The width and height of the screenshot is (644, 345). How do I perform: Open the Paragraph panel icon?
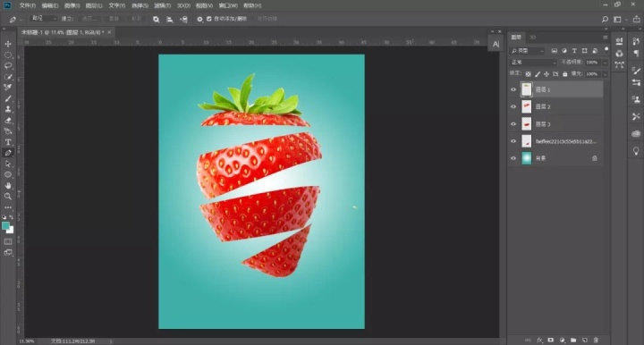(x=636, y=53)
